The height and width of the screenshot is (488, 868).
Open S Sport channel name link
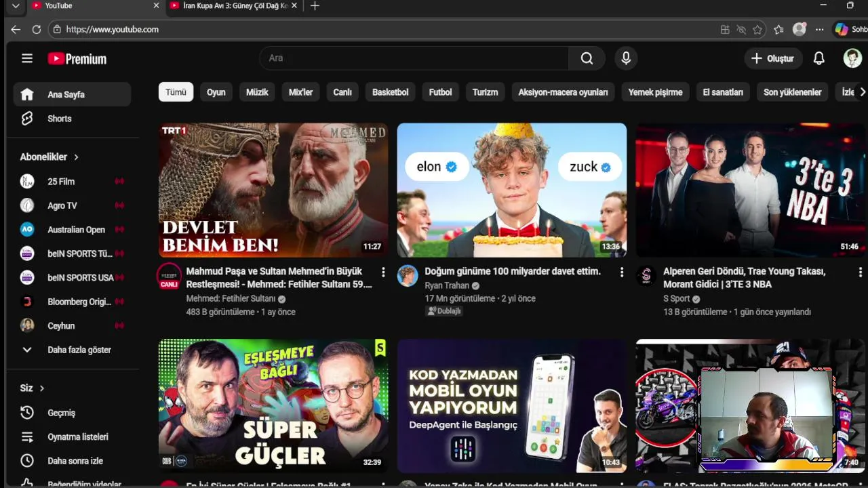676,298
